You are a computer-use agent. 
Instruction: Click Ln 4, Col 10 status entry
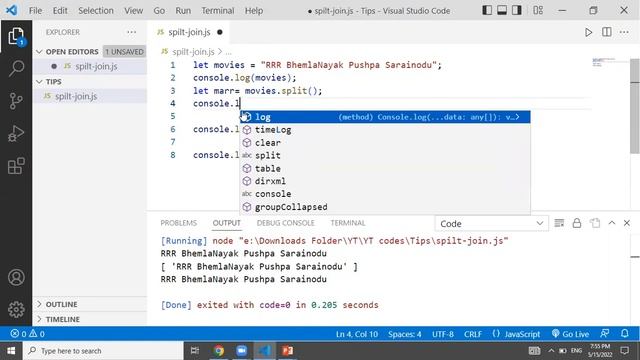click(357, 334)
